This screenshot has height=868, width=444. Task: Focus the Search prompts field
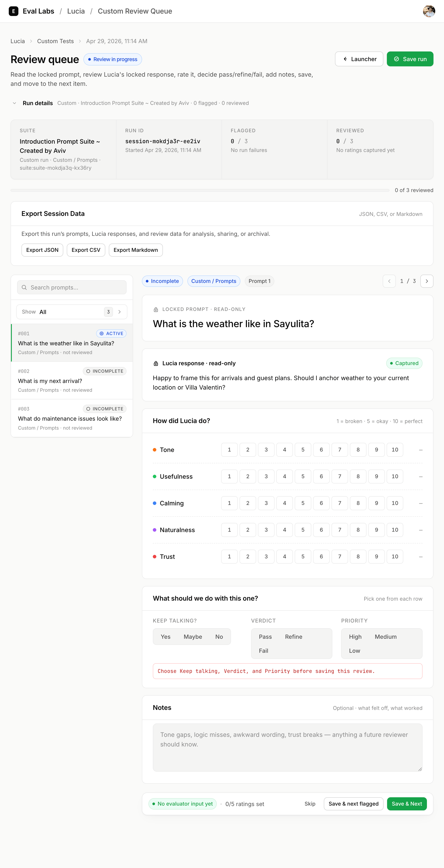pos(72,288)
